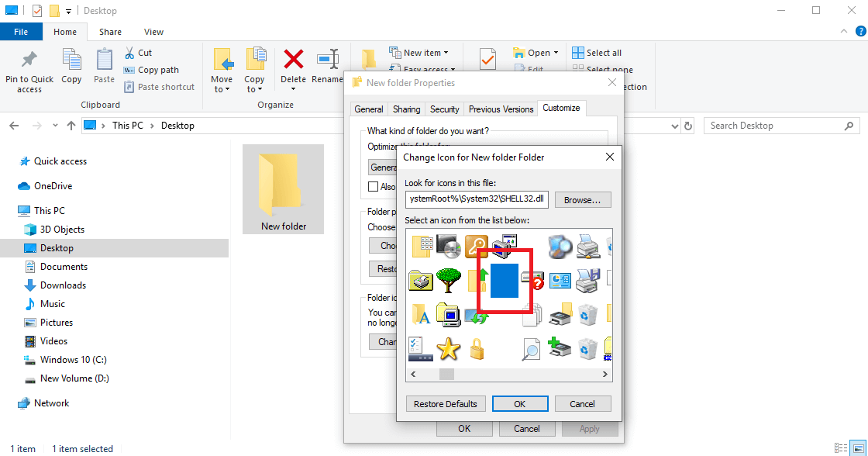Open Quick Access Toolbar customize dropdown
Screen dimensions: 868x456
(68, 11)
